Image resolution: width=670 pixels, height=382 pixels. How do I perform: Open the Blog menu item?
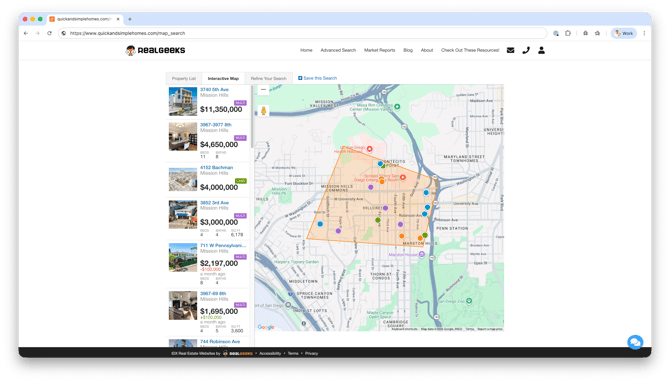tap(408, 50)
